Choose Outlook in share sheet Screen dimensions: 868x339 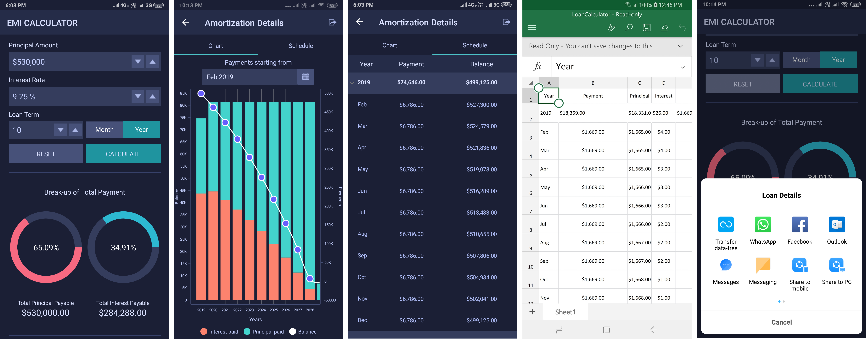(837, 225)
